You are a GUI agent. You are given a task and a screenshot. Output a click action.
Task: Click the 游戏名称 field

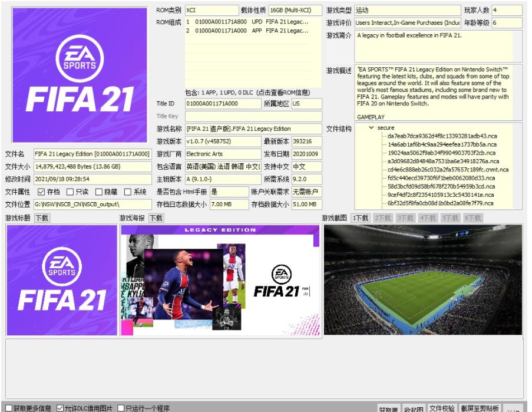(x=253, y=129)
